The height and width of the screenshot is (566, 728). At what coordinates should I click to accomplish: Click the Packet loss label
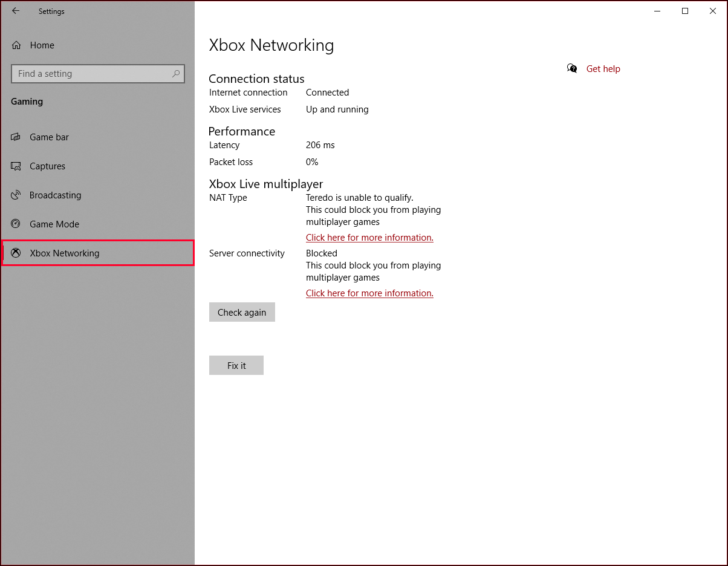coord(231,162)
